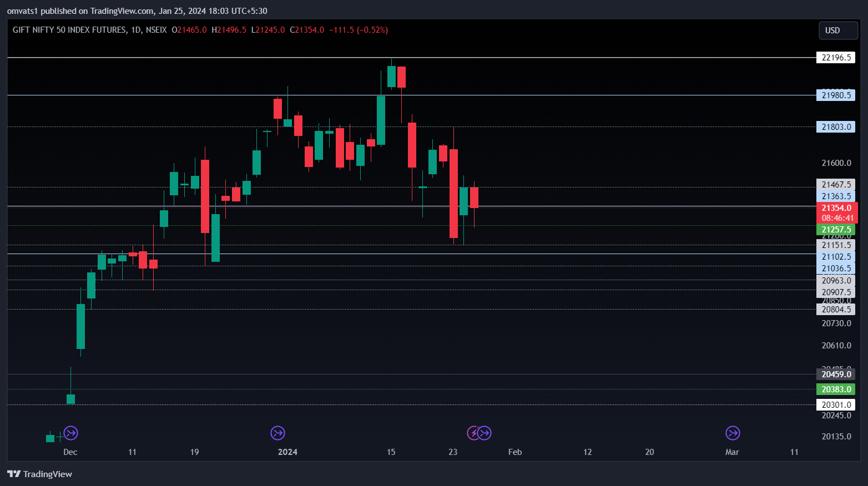The height and width of the screenshot is (486, 868).
Task: Click the 12 date label
Action: coord(588,452)
